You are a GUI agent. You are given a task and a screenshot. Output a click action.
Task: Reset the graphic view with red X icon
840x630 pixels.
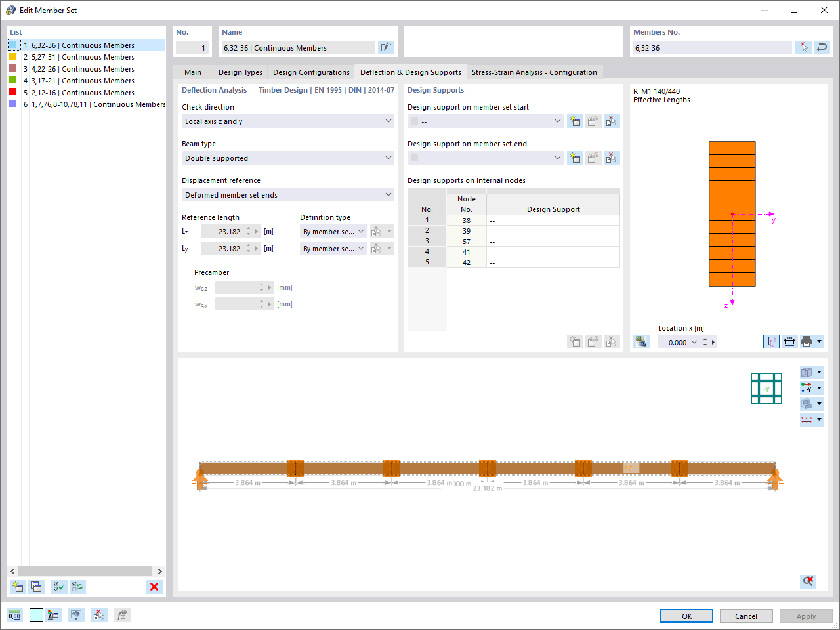pyautogui.click(x=808, y=581)
